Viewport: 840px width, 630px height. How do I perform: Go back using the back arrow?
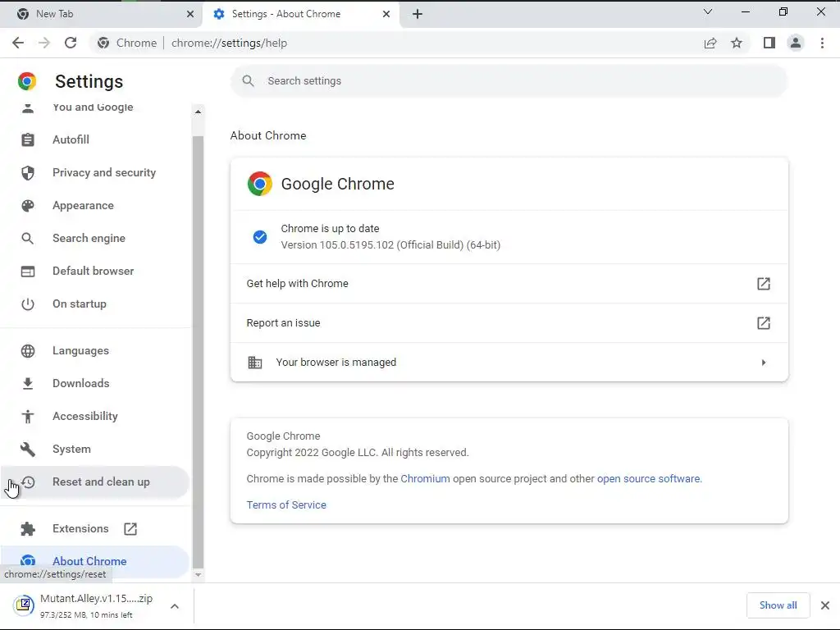(x=18, y=43)
